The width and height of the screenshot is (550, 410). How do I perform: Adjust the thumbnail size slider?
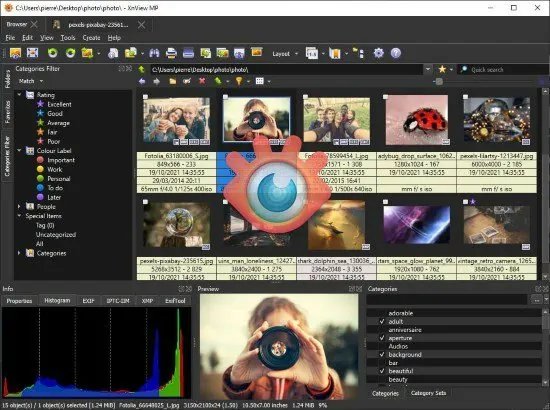pos(438,82)
